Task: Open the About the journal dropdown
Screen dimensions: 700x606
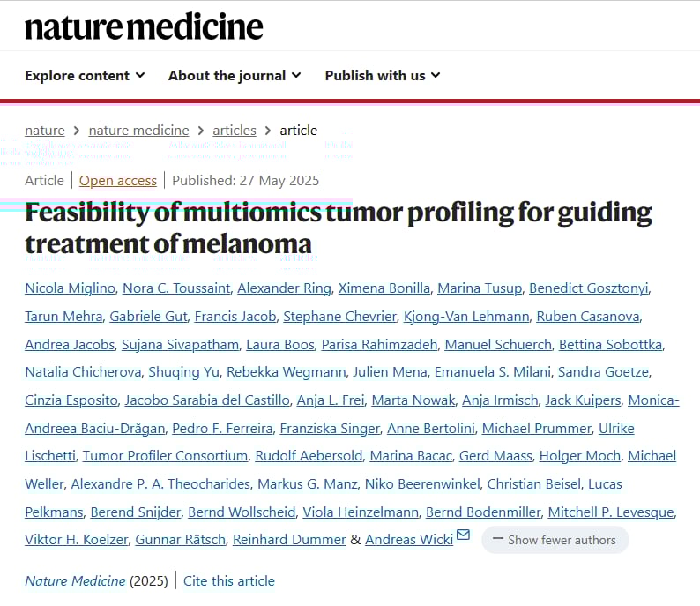Action: click(235, 75)
